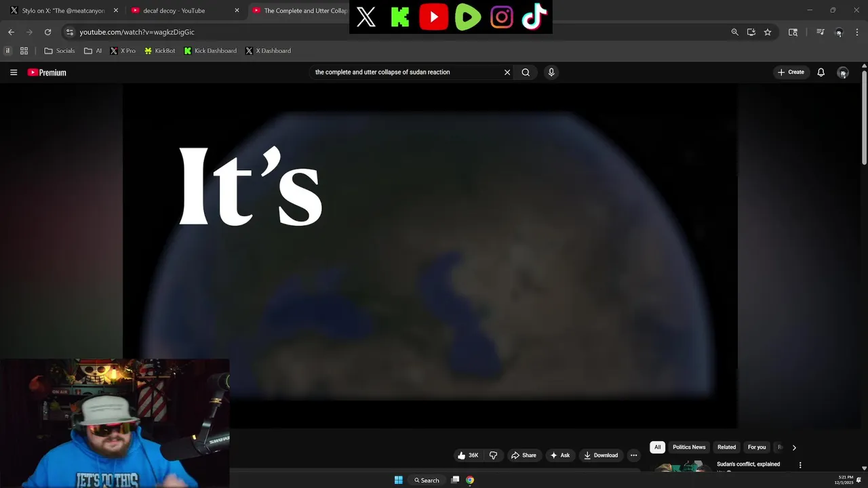
Task: Open the YouTube account avatar menu
Action: tap(843, 73)
